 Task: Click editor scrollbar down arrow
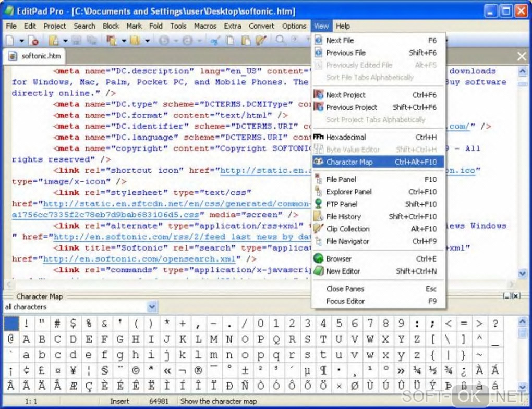(523, 273)
